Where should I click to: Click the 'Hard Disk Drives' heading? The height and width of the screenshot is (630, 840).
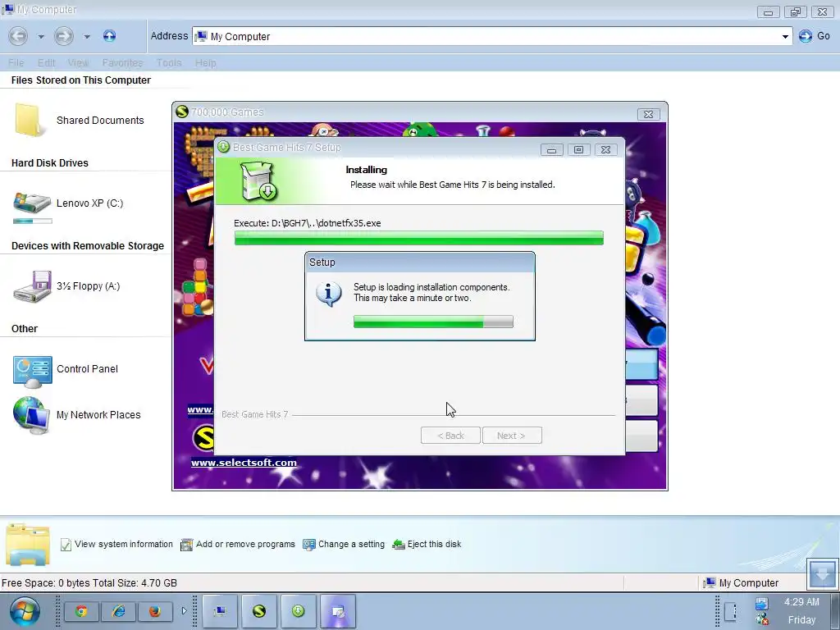50,163
